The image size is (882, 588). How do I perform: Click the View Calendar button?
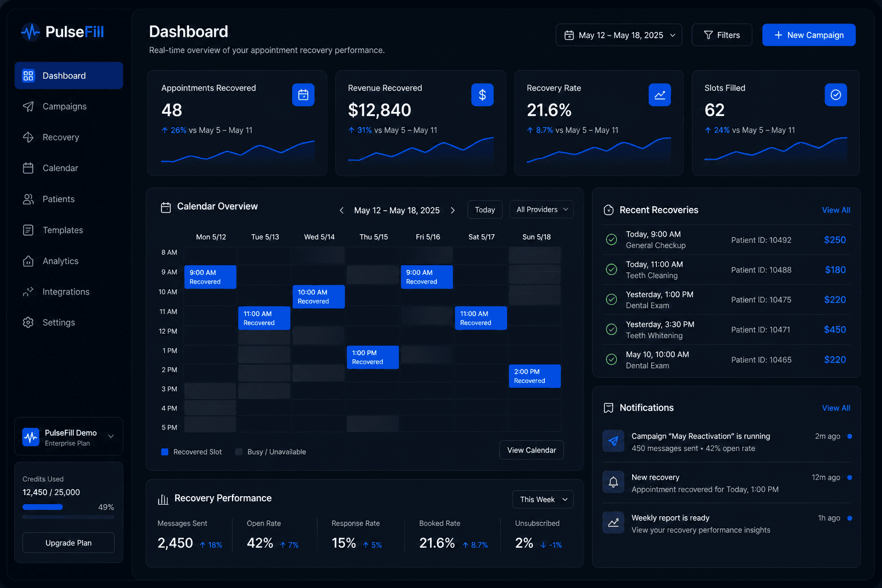[532, 450]
